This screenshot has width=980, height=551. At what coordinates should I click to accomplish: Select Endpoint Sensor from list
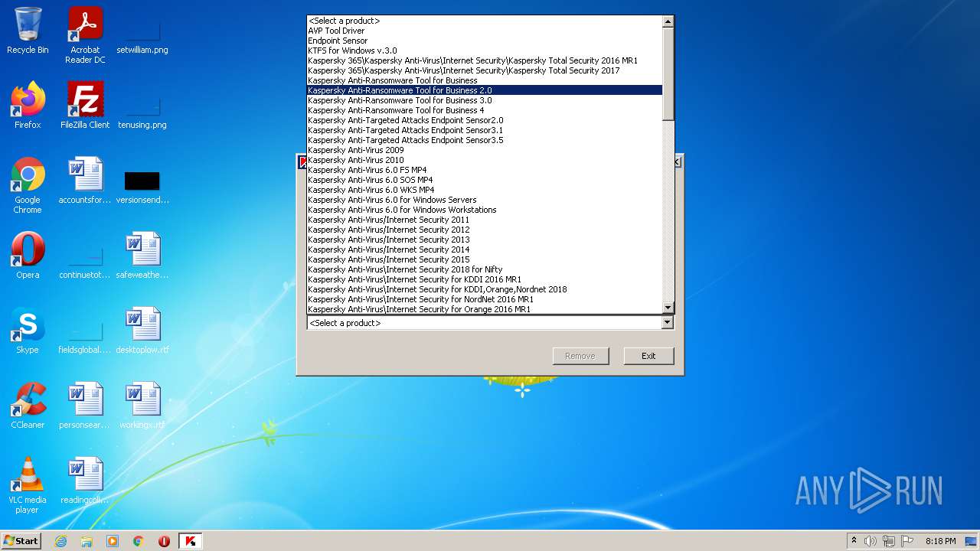[485, 41]
